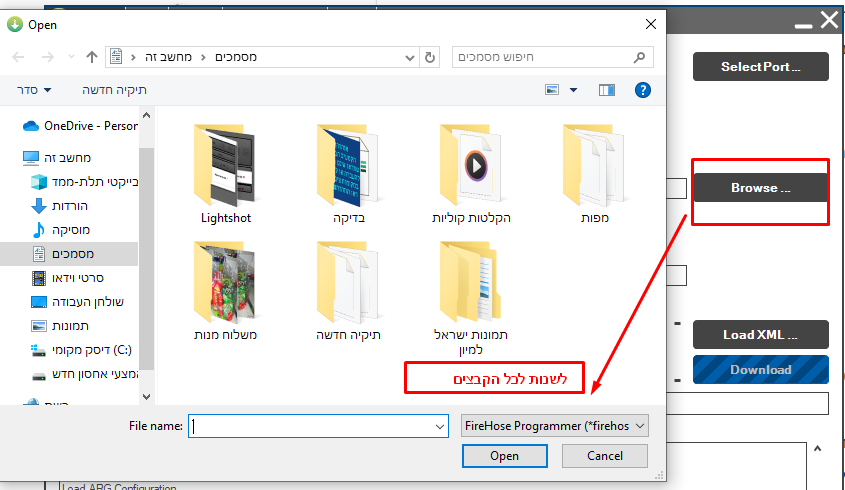Image resolution: width=845 pixels, height=490 pixels.
Task: Open מוסיקה in the sidebar
Action: (x=60, y=230)
